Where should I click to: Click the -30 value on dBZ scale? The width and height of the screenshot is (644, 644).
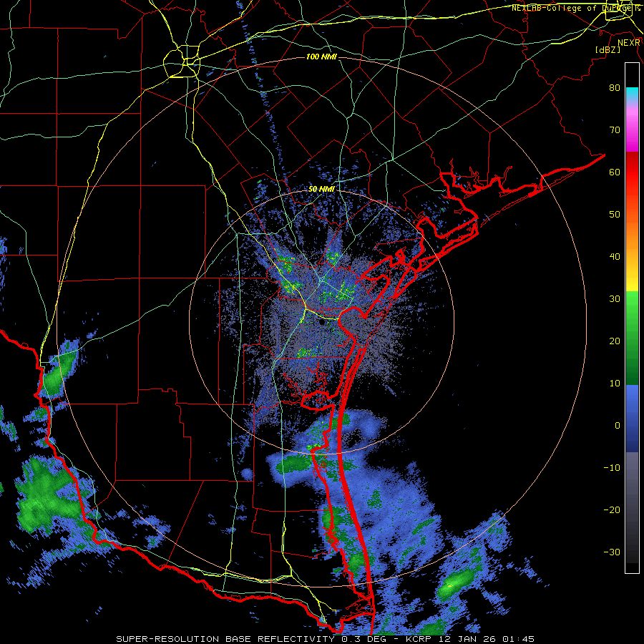pyautogui.click(x=612, y=552)
